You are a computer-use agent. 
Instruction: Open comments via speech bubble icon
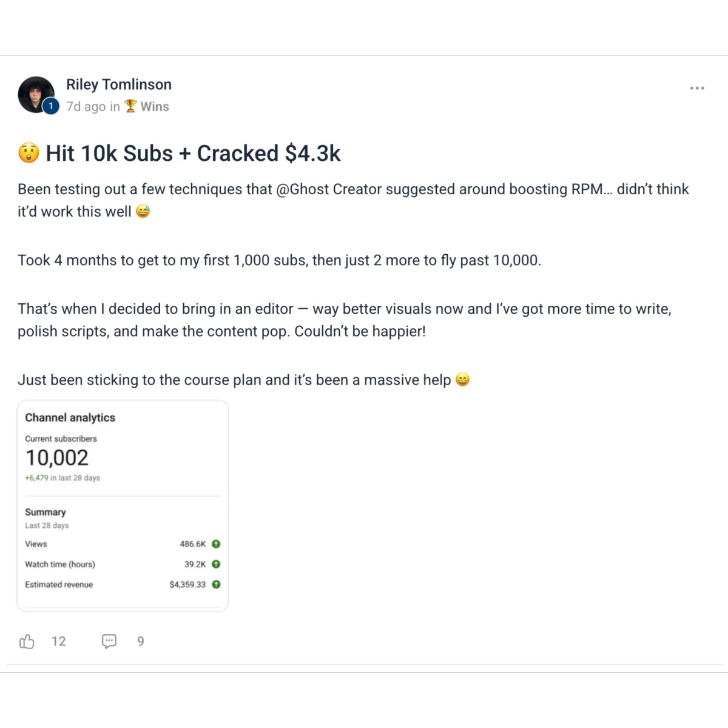[x=109, y=641]
